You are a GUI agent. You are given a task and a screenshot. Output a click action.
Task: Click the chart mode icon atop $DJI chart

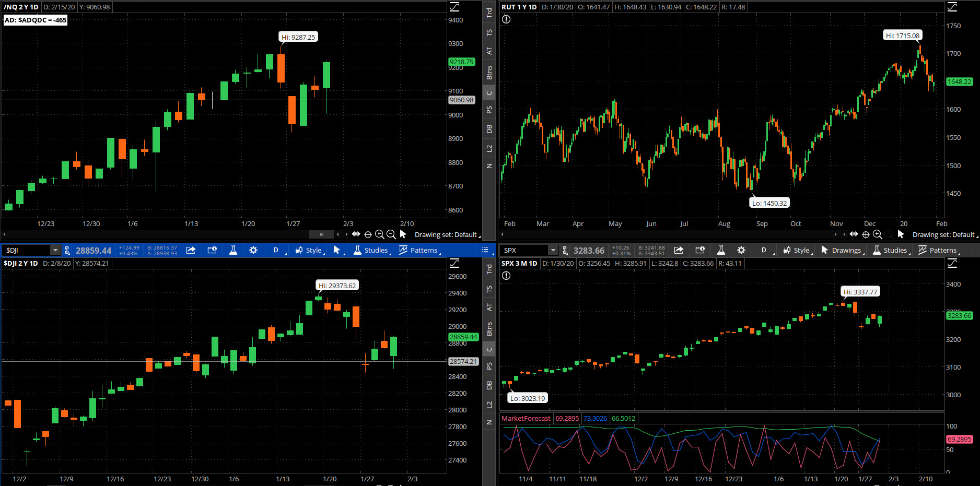click(454, 263)
